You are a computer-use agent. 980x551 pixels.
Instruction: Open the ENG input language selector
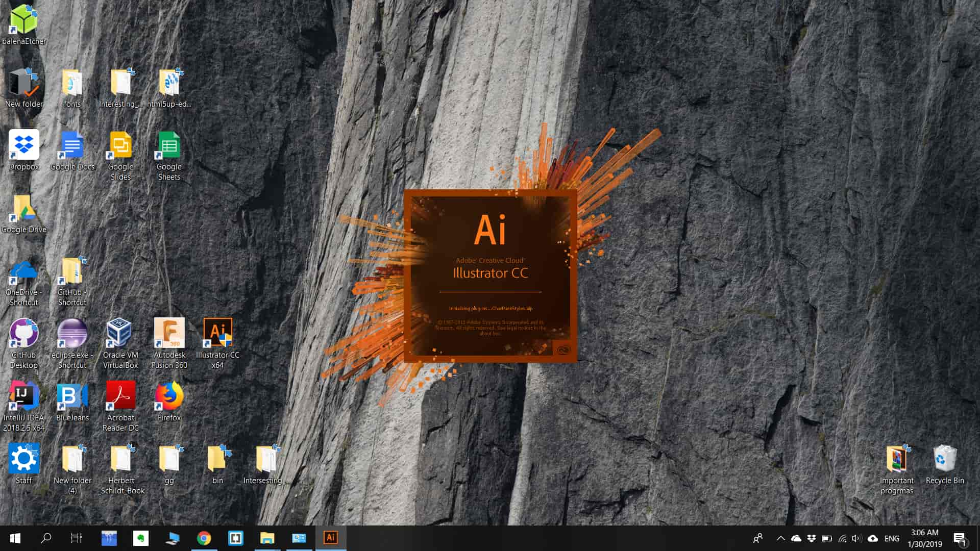[x=892, y=538]
